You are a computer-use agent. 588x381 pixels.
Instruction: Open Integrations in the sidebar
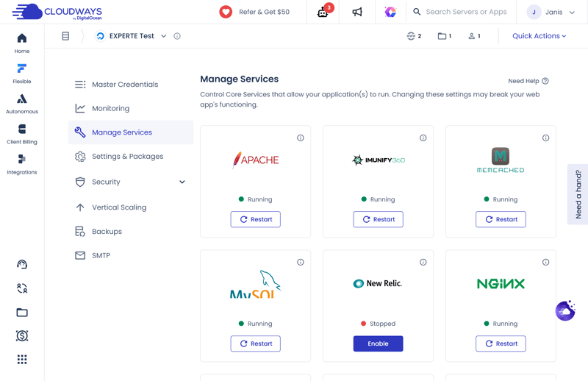pyautogui.click(x=22, y=159)
